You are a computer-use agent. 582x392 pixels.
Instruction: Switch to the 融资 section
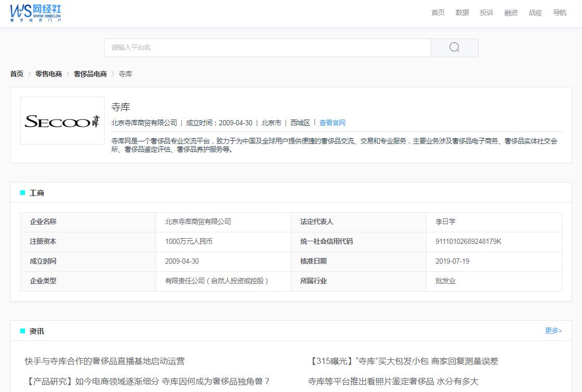[x=511, y=13]
